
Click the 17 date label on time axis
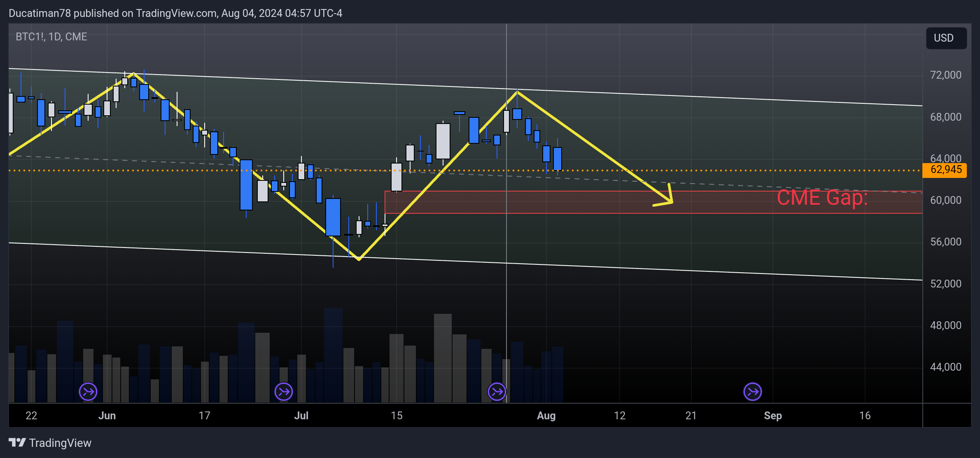click(204, 416)
